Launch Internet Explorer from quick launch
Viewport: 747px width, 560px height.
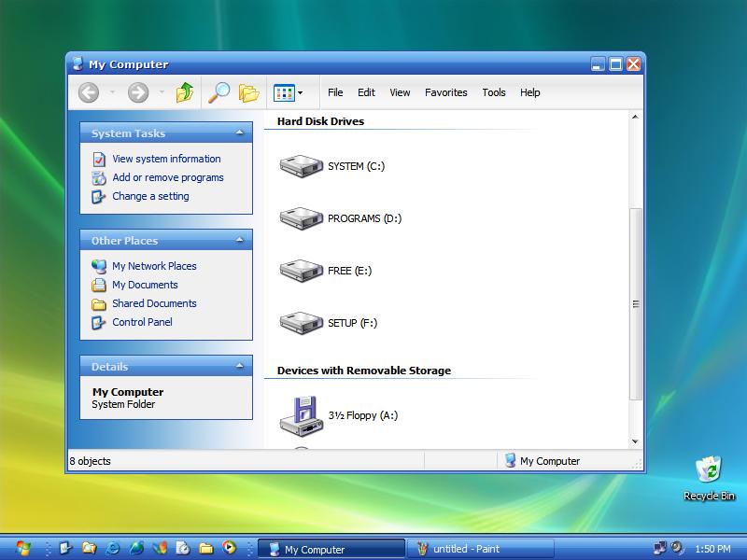pyautogui.click(x=112, y=549)
